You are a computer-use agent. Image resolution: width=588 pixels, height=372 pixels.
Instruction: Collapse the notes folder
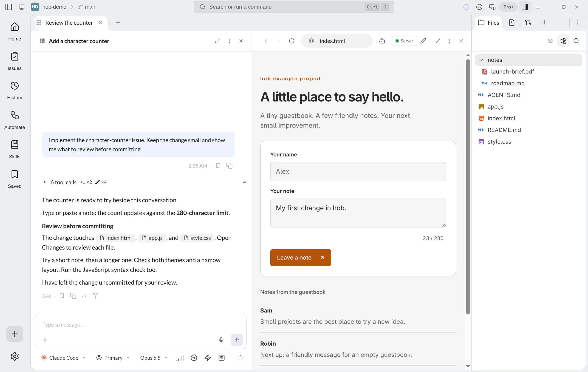pyautogui.click(x=529, y=60)
